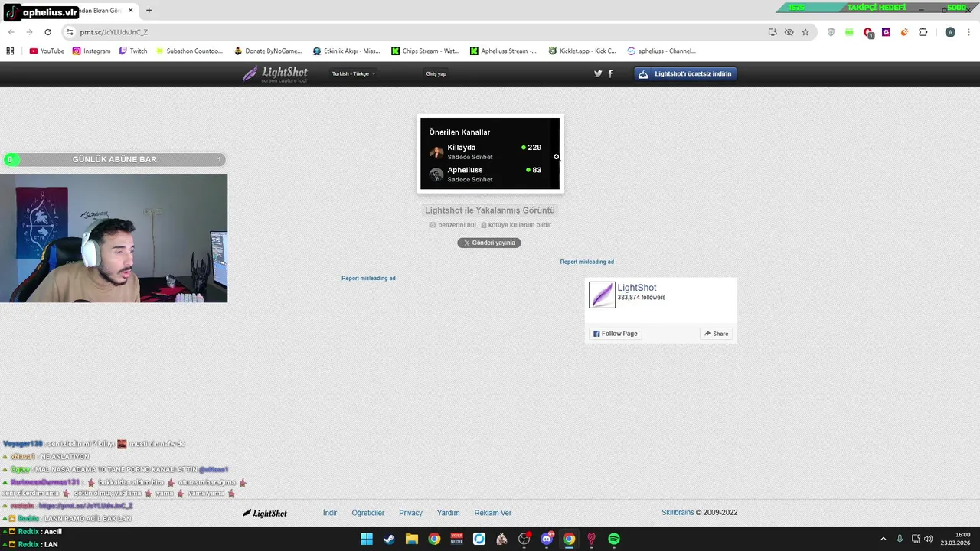Viewport: 980px width, 551px height.
Task: Click the Giriş yap sign-in link
Action: (x=436, y=74)
